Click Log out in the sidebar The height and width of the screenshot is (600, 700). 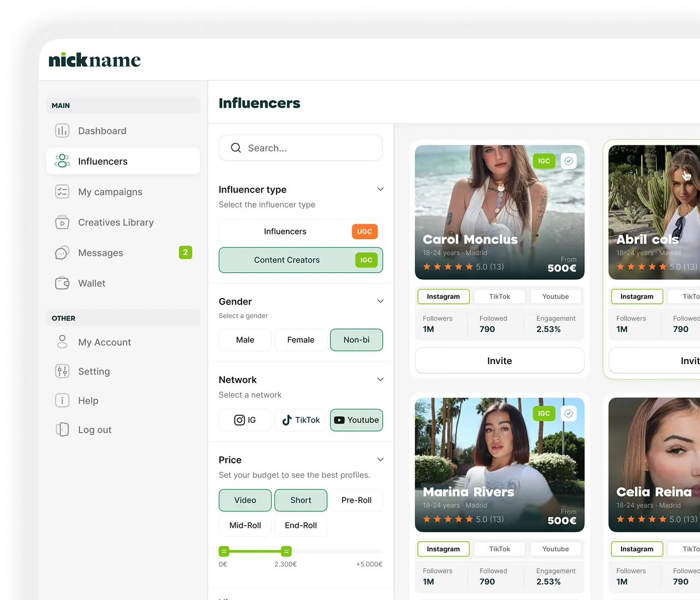coord(123,429)
